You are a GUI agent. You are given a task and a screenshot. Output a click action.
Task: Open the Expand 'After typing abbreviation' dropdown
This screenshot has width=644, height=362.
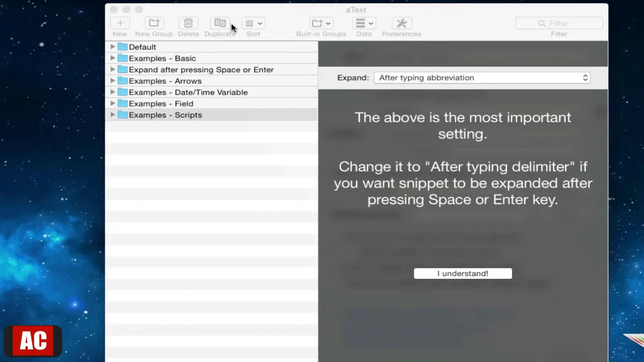click(482, 78)
